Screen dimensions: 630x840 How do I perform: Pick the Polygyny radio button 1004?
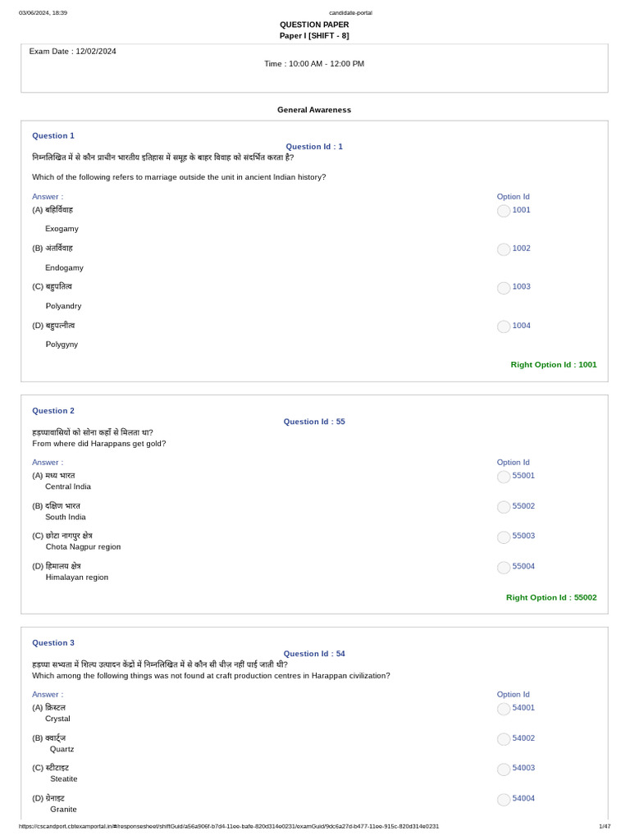point(504,326)
